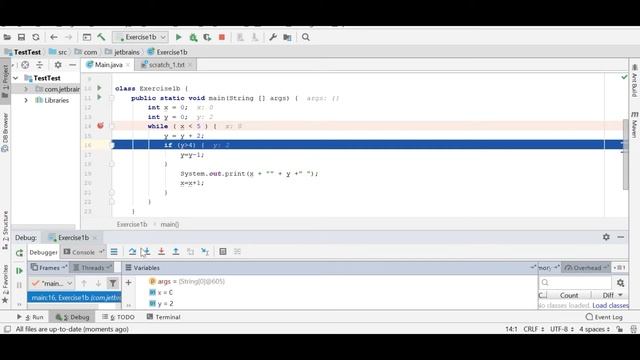Image resolution: width=640 pixels, height=360 pixels.
Task: Click Step Into debugger icon
Action: 146,252
